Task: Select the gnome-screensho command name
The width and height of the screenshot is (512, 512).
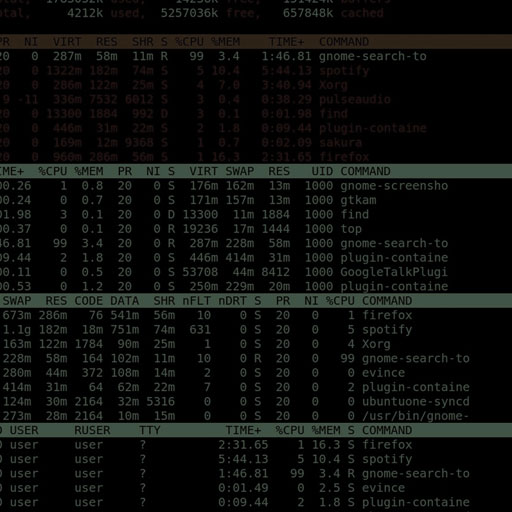Action: [x=394, y=186]
